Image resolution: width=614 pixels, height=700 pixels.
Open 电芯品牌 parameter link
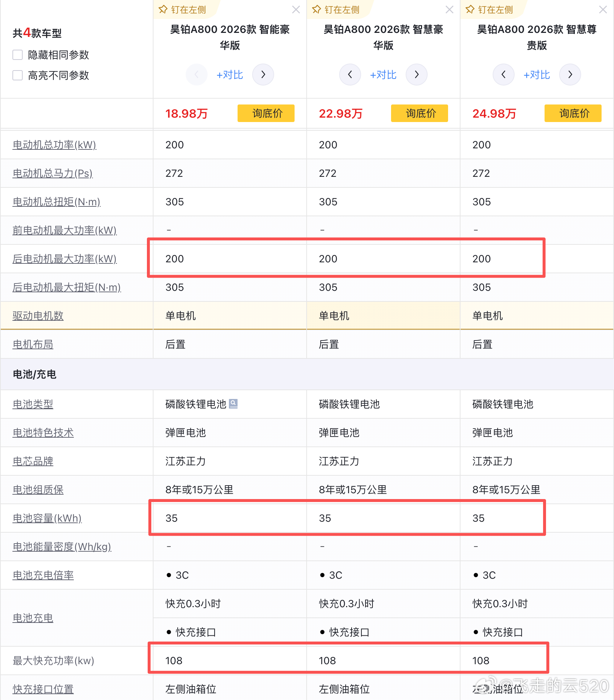[x=33, y=461]
